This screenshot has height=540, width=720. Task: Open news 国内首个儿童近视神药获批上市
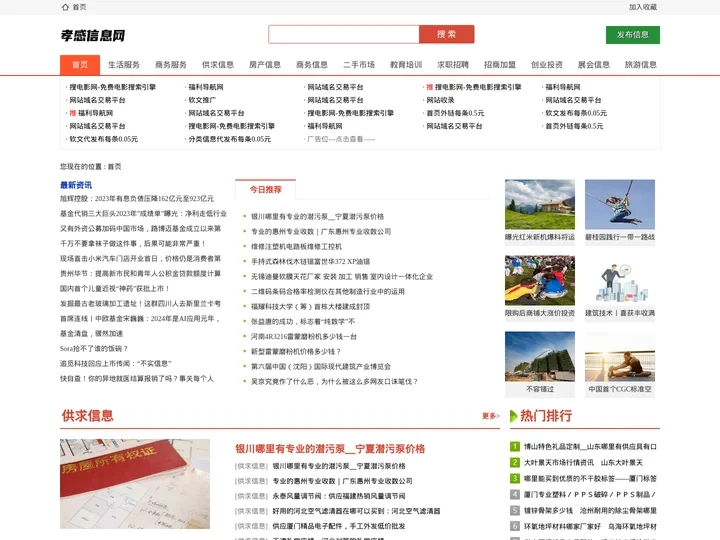click(115, 289)
